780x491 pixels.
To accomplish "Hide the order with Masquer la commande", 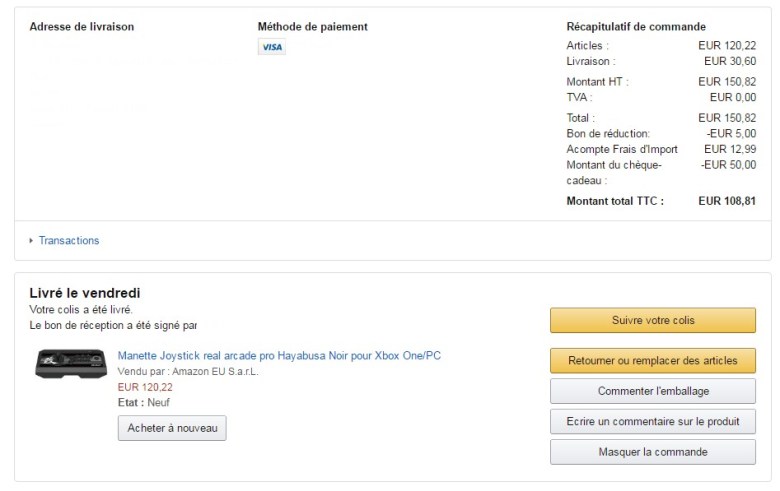I will coord(652,452).
